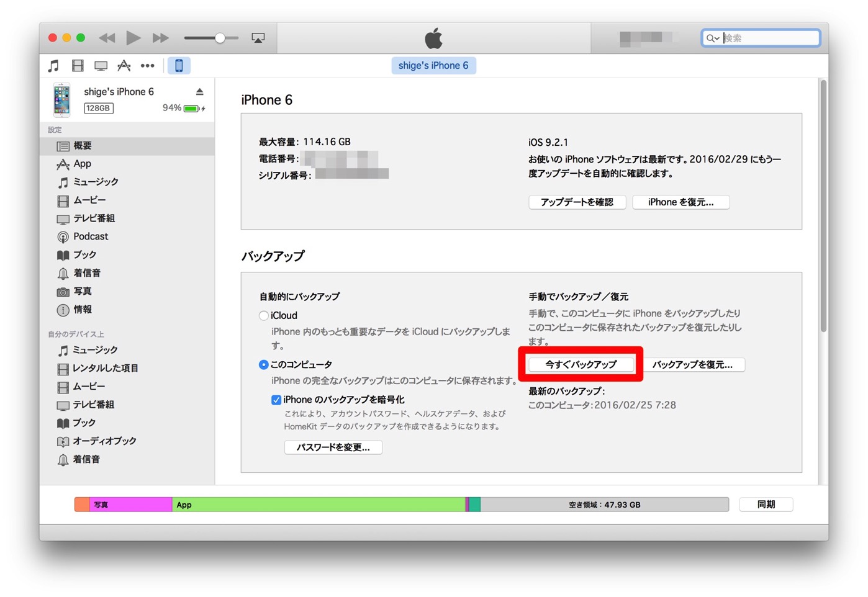Select the このコンピュータ radio button

(x=264, y=365)
